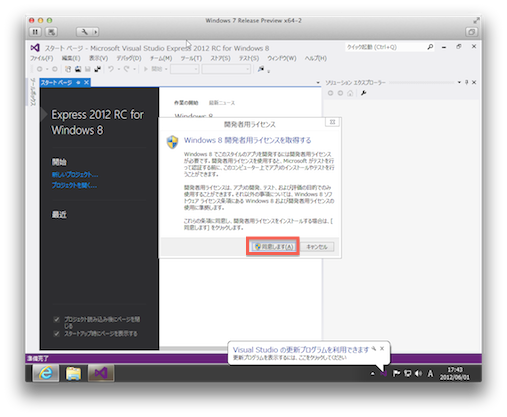Viewport: 507px width, 417px height.
Task: Click the Quick Launch magnifier icon
Action: [x=430, y=47]
